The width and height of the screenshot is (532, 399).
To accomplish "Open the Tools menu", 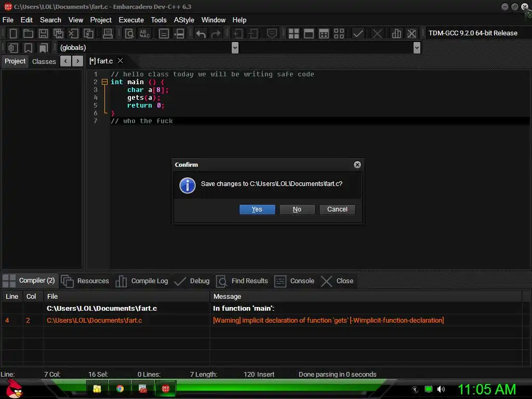I will click(x=159, y=20).
